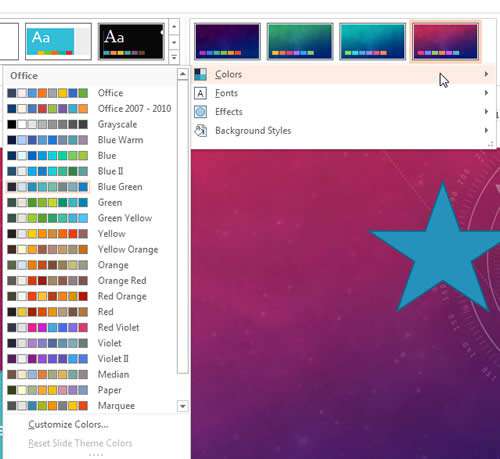
Task: Choose the Green Yellow color scheme
Action: [91, 218]
